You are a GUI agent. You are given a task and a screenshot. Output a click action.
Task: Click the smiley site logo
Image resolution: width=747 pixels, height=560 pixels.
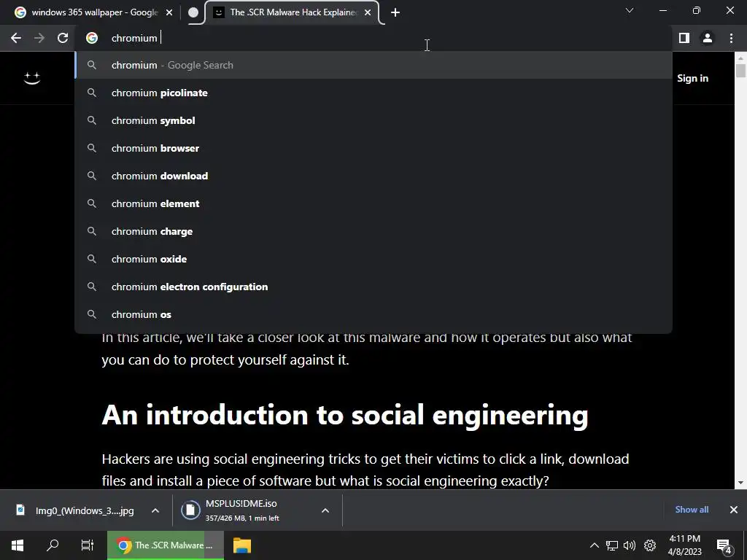[32, 78]
